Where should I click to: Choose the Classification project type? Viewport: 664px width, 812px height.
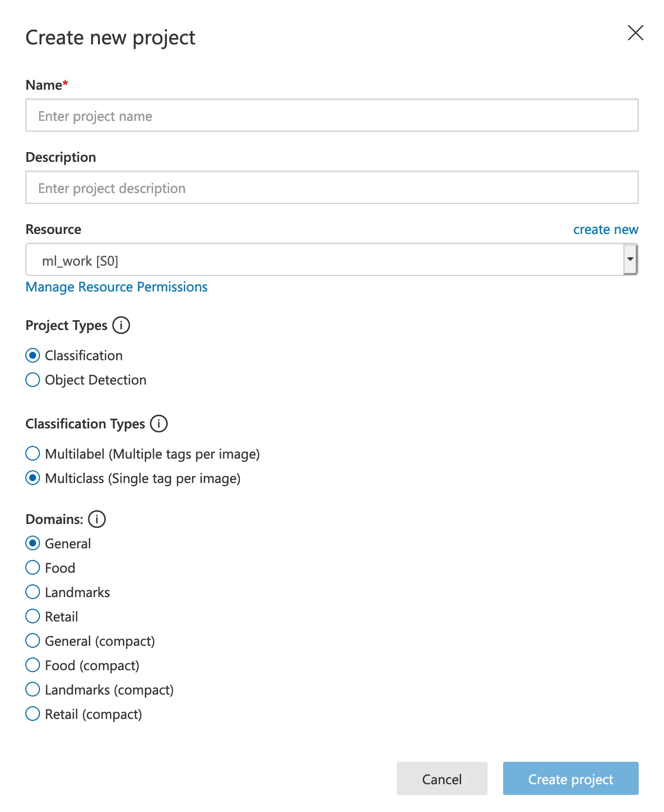coord(33,355)
